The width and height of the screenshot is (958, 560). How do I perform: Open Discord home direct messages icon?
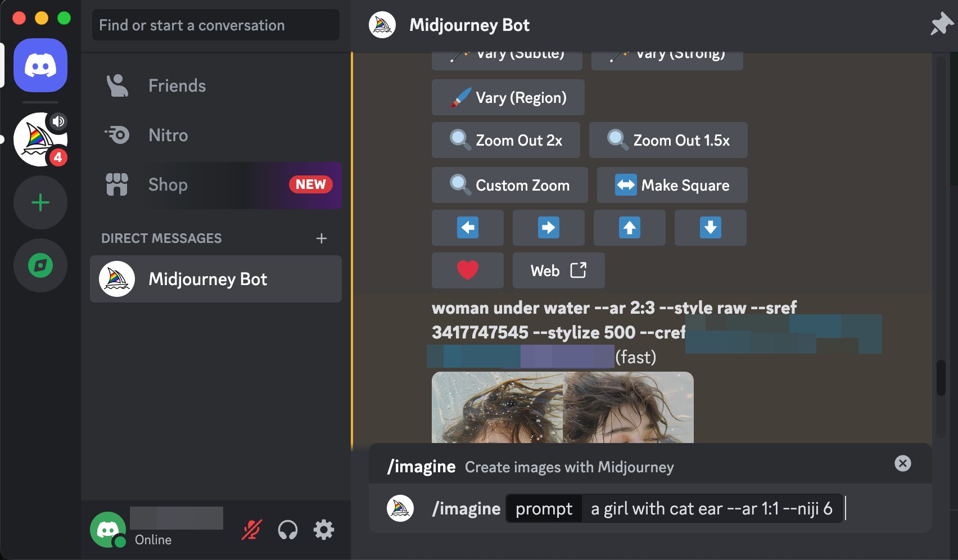(40, 65)
